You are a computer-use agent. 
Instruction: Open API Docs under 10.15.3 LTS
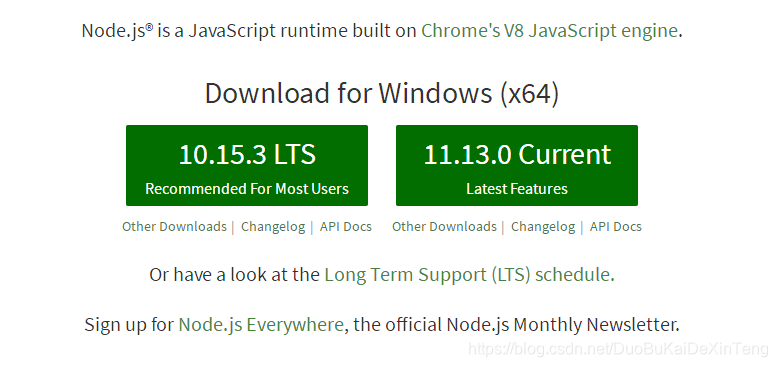point(346,227)
